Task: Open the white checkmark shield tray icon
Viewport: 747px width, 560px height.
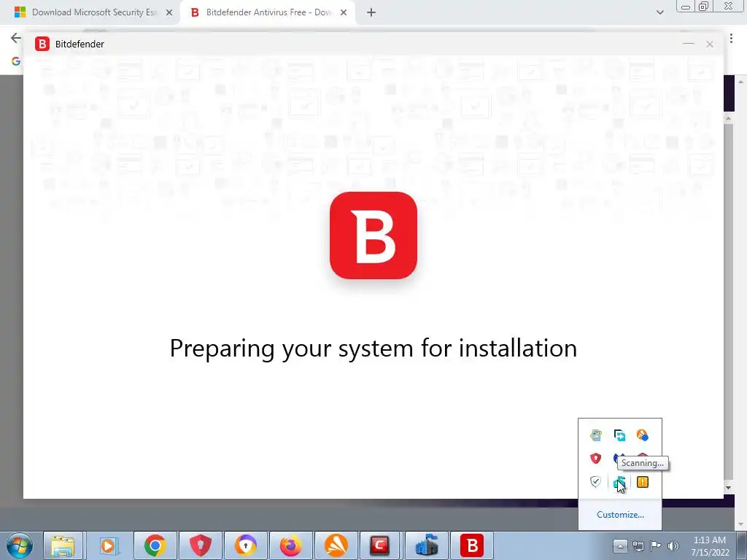Action: [595, 482]
